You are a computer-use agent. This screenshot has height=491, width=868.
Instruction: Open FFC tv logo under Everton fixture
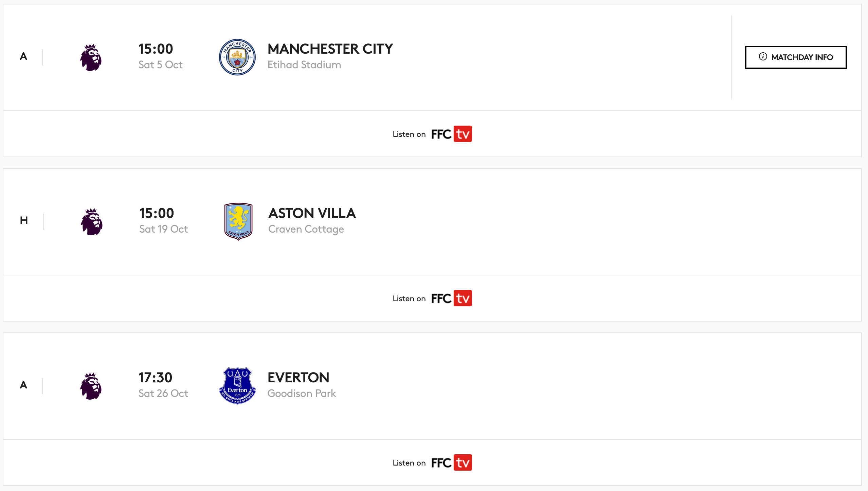452,462
